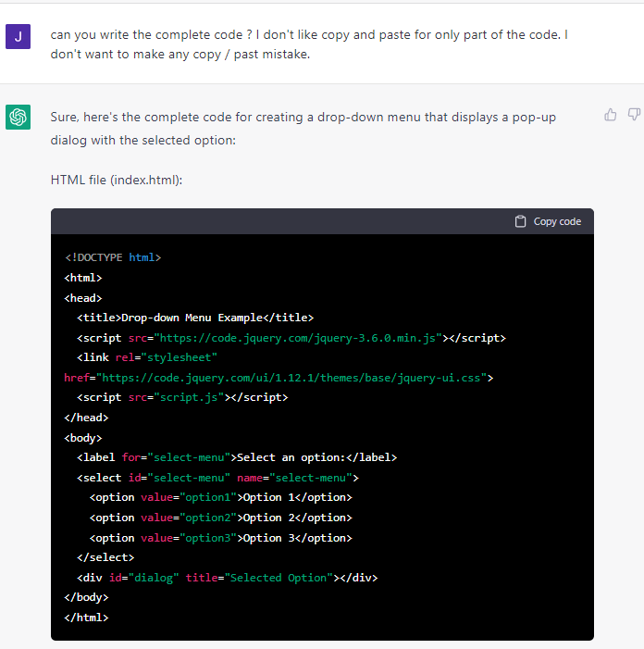Click the label 'Select an option:' code line
Image resolution: width=644 pixels, height=649 pixels.
[237, 457]
